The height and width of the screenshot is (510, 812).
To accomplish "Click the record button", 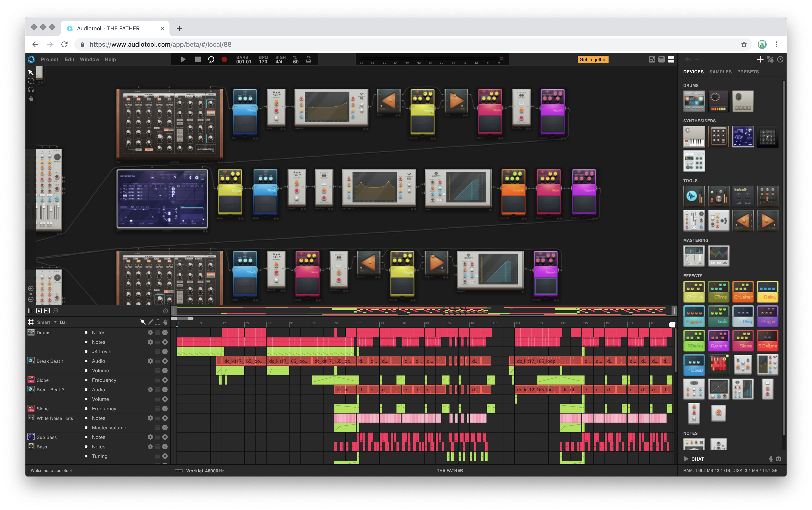I will [224, 60].
